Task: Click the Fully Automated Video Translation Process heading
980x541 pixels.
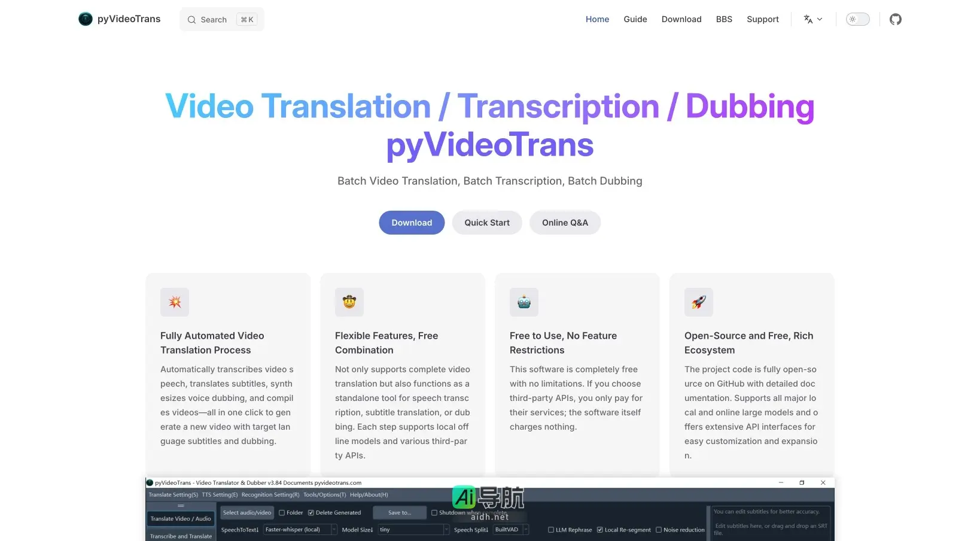Action: click(x=212, y=343)
